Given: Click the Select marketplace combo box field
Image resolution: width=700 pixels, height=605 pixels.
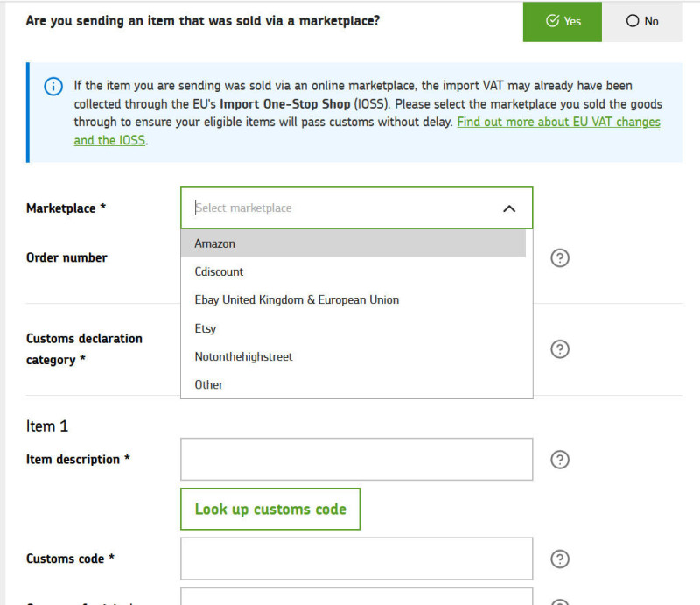Looking at the screenshot, I should 357,208.
